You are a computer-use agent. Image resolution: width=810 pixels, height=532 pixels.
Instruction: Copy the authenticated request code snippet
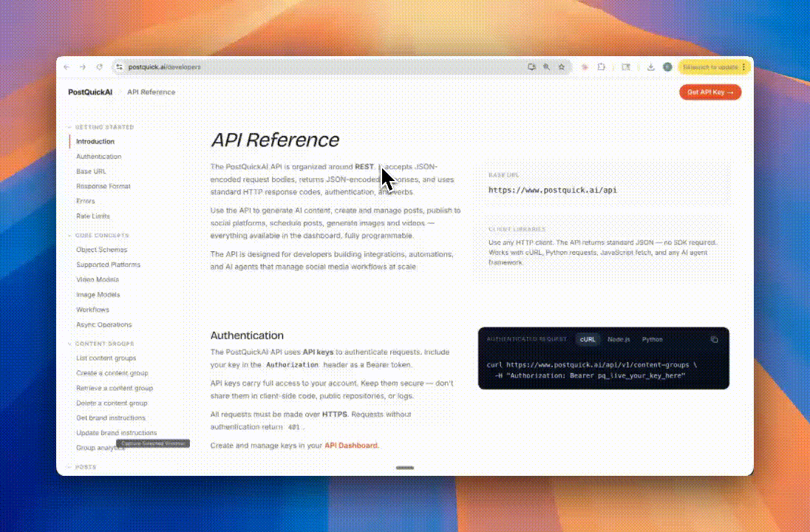(x=715, y=339)
